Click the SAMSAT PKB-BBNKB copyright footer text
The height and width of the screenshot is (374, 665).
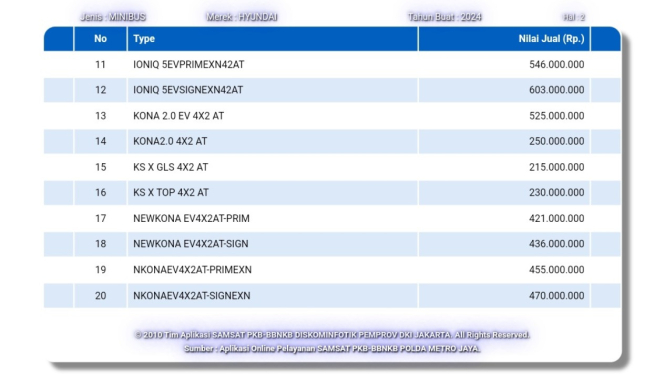[x=332, y=335]
